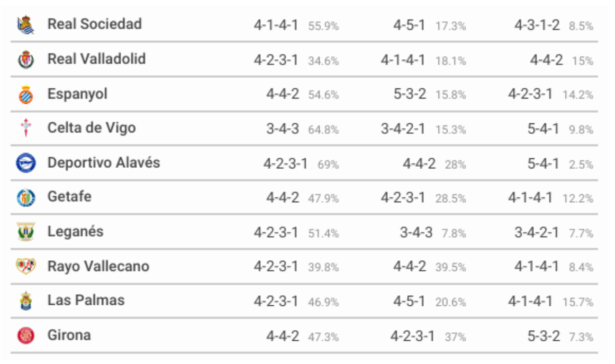
Task: Click the Las Palmas club crest
Action: (26, 301)
